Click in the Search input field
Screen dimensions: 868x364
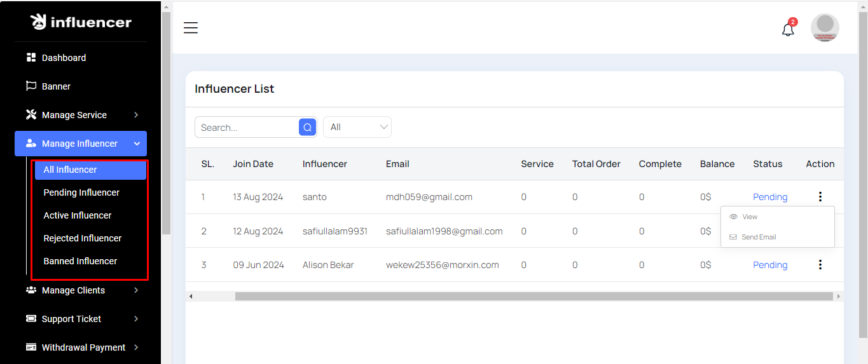[247, 127]
